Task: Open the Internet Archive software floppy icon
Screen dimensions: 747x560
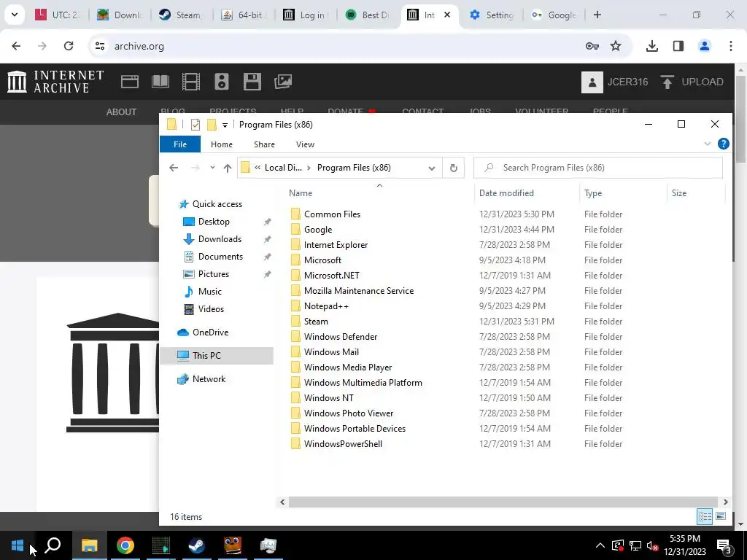Action: pos(252,82)
